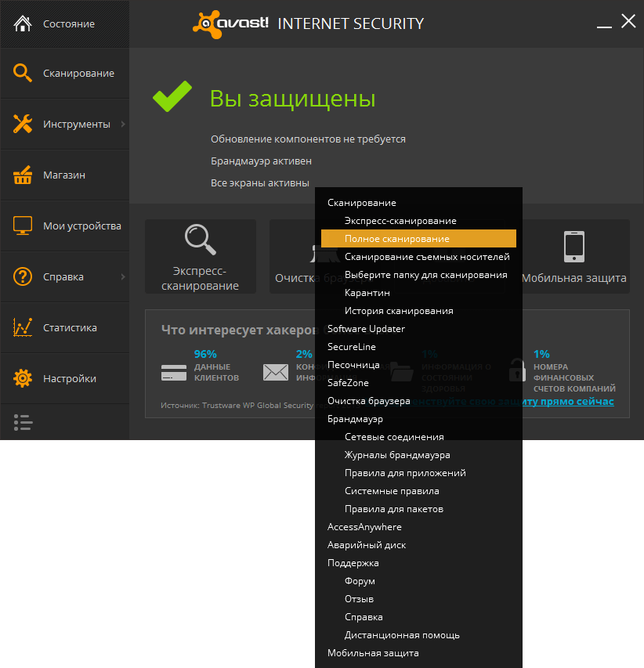The height and width of the screenshot is (668, 644).
Task: Click the wrench icon for Инструменты
Action: pyautogui.click(x=23, y=124)
